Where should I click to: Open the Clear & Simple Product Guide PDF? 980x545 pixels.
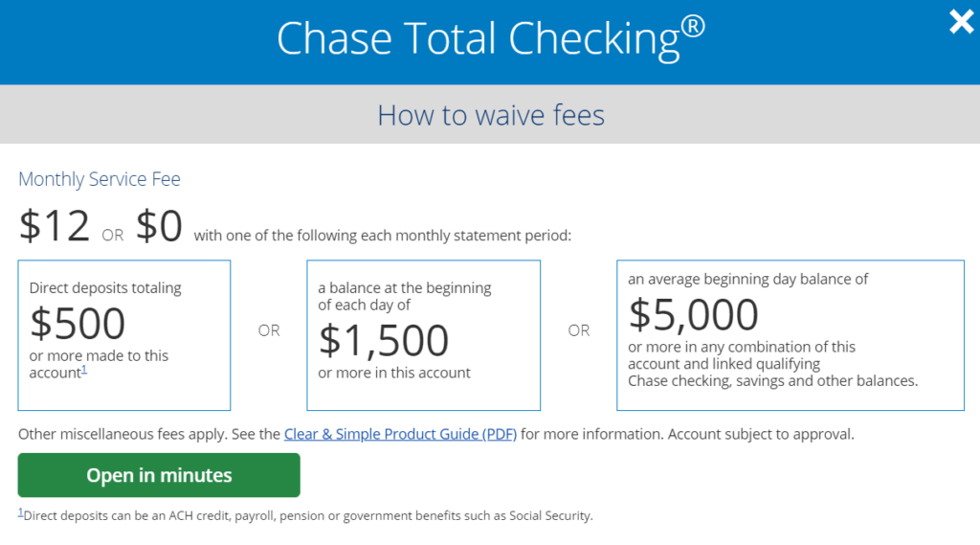point(400,434)
